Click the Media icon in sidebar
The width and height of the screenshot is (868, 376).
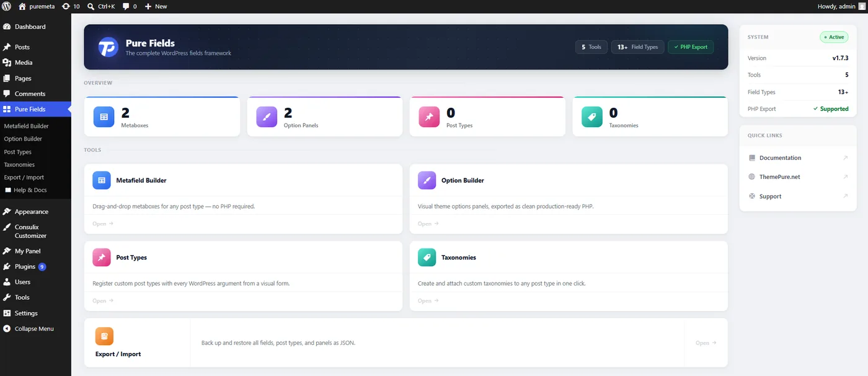7,63
